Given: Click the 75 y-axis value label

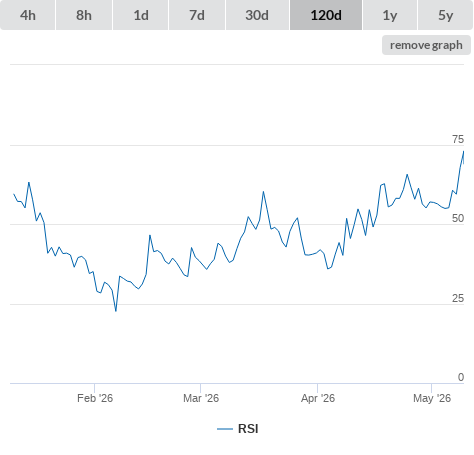Looking at the screenshot, I should pyautogui.click(x=458, y=139).
